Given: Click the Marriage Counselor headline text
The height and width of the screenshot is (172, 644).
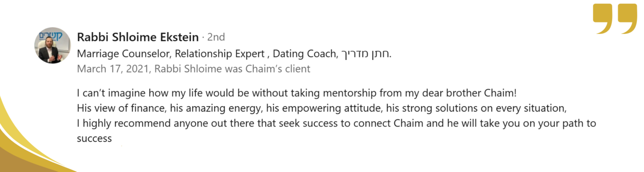Looking at the screenshot, I should coord(124,54).
